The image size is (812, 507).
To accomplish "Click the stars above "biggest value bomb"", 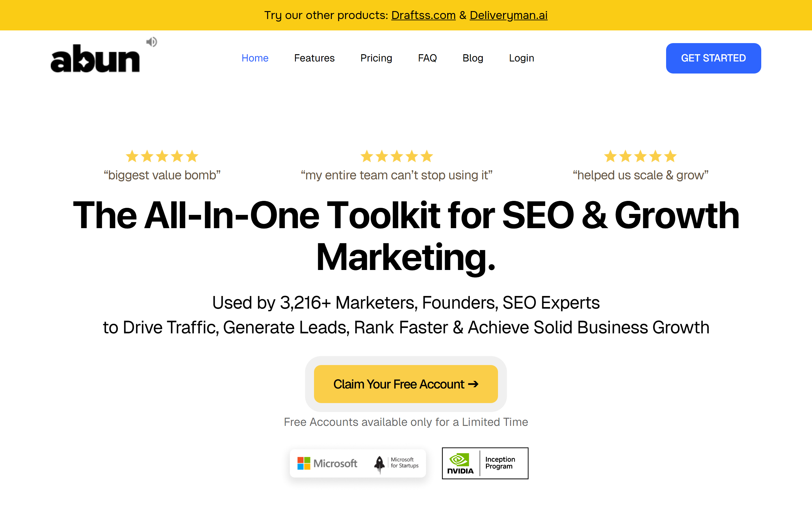I will point(162,156).
